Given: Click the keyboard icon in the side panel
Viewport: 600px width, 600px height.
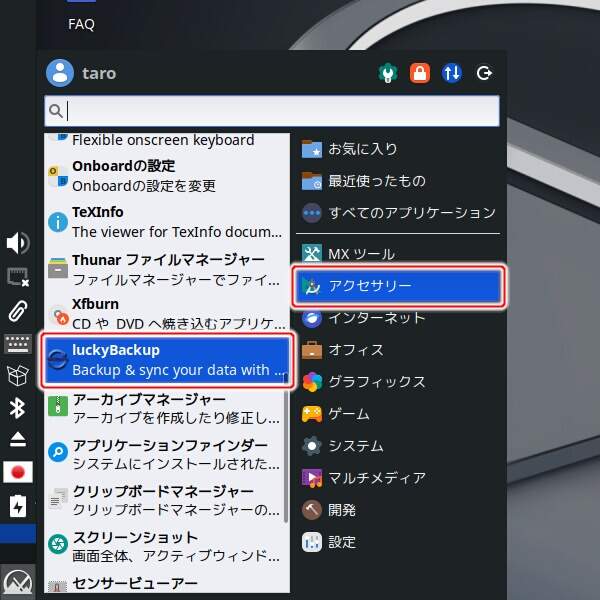Looking at the screenshot, I should (18, 344).
